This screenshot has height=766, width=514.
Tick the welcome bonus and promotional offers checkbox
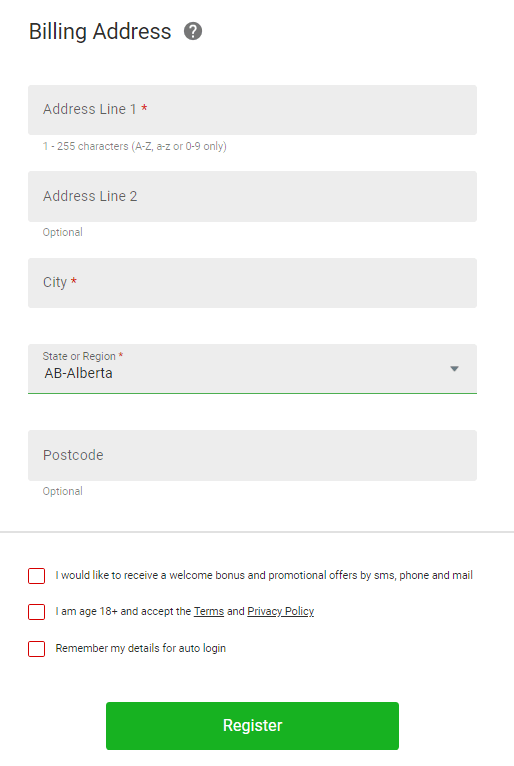tap(37, 575)
